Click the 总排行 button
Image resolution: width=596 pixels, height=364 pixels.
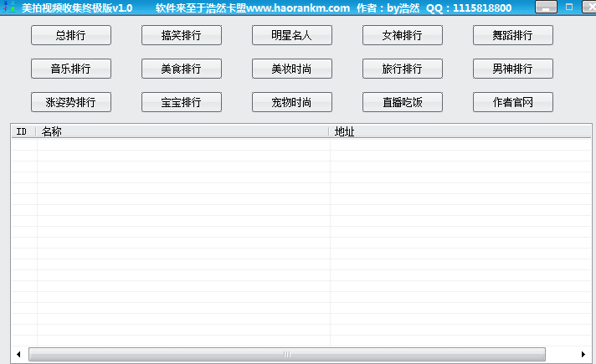[71, 35]
